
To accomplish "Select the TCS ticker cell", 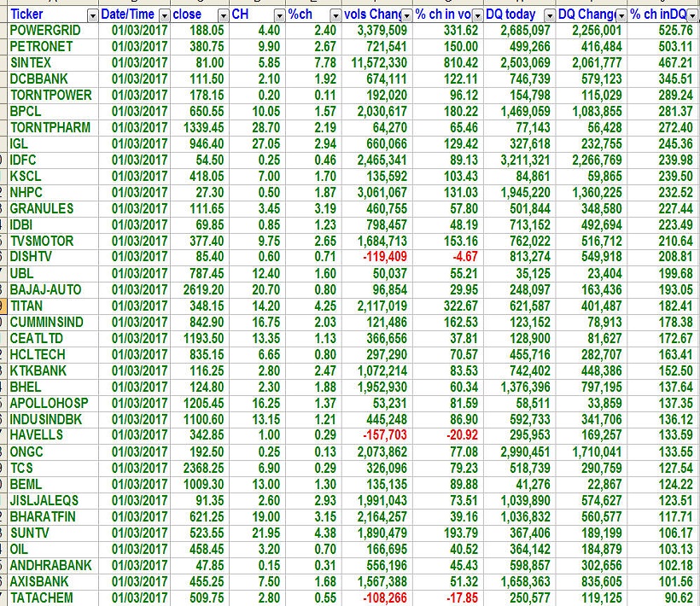I will coord(53,468).
